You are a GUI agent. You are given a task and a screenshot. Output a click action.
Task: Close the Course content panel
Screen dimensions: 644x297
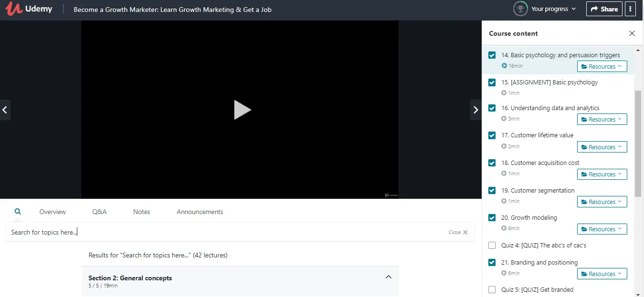click(x=632, y=33)
